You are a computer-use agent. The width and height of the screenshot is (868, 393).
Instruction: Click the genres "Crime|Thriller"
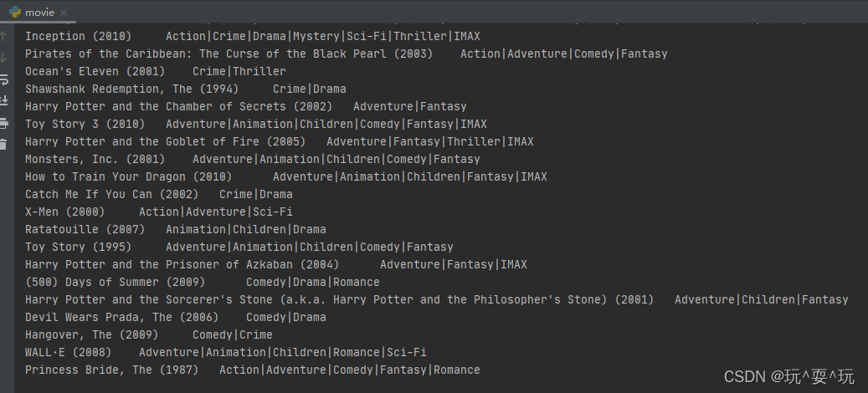pos(239,72)
